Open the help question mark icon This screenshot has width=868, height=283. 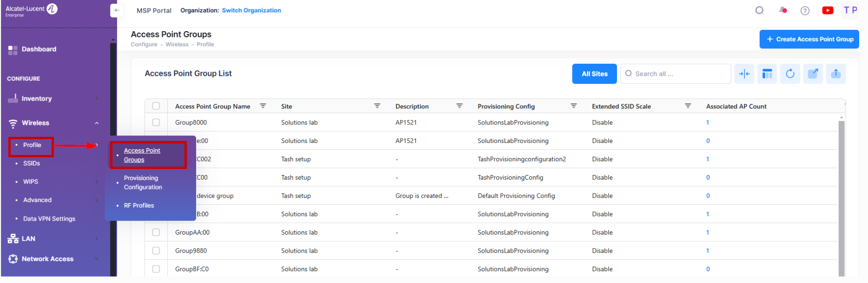click(805, 11)
